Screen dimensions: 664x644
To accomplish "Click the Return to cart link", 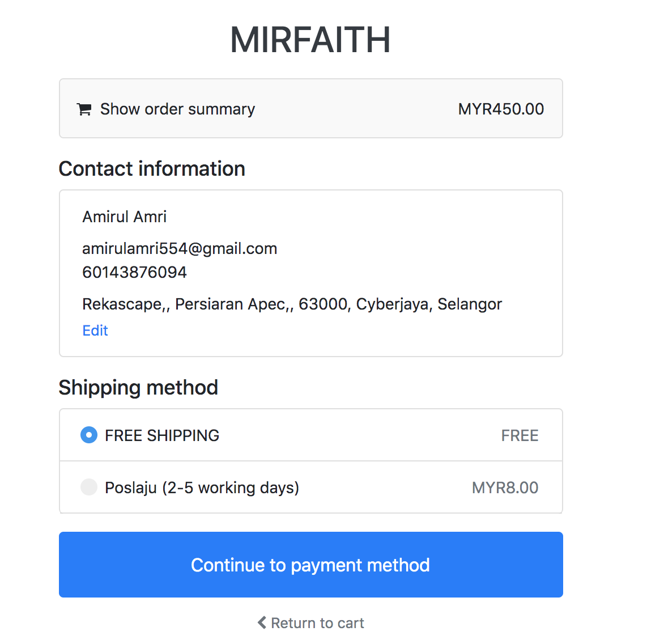I will pos(317,623).
